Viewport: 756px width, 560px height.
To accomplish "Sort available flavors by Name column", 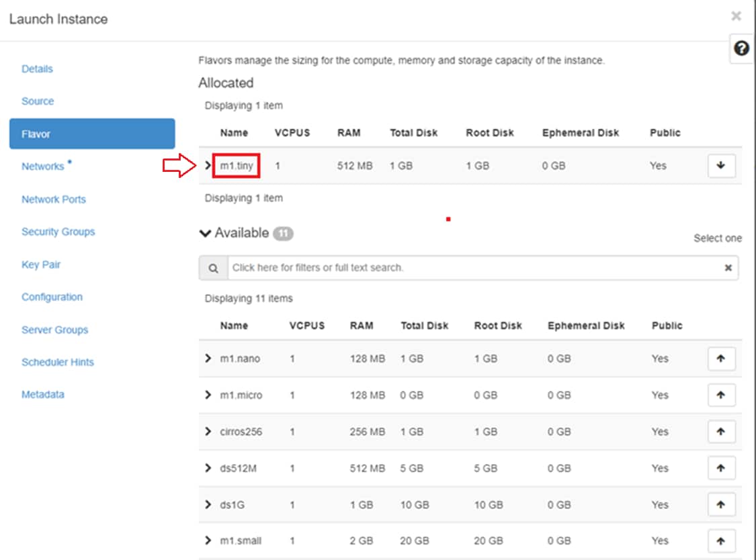I will point(234,326).
